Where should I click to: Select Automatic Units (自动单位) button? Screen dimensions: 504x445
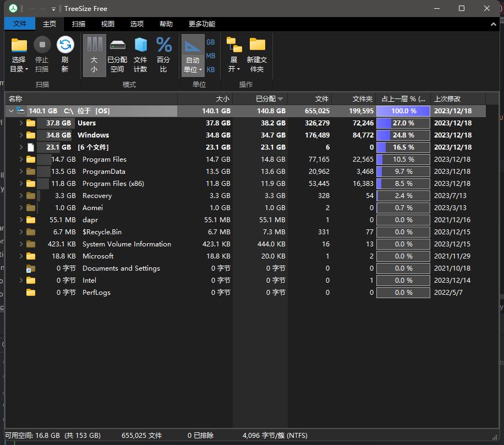[193, 55]
